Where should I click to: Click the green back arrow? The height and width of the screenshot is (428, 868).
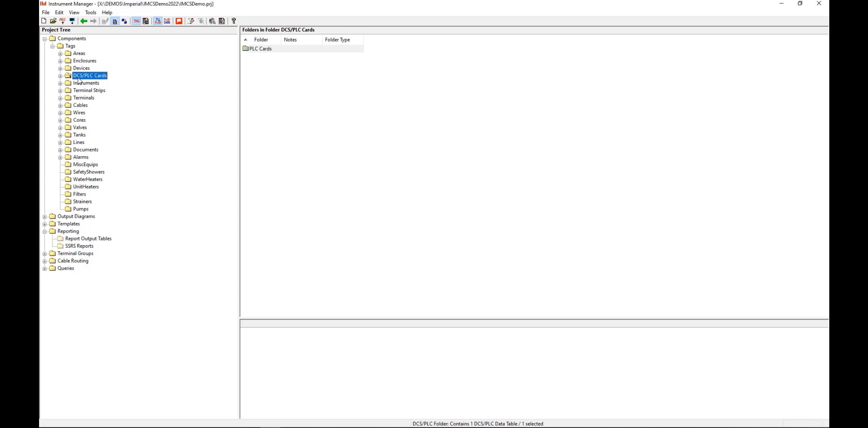[84, 21]
